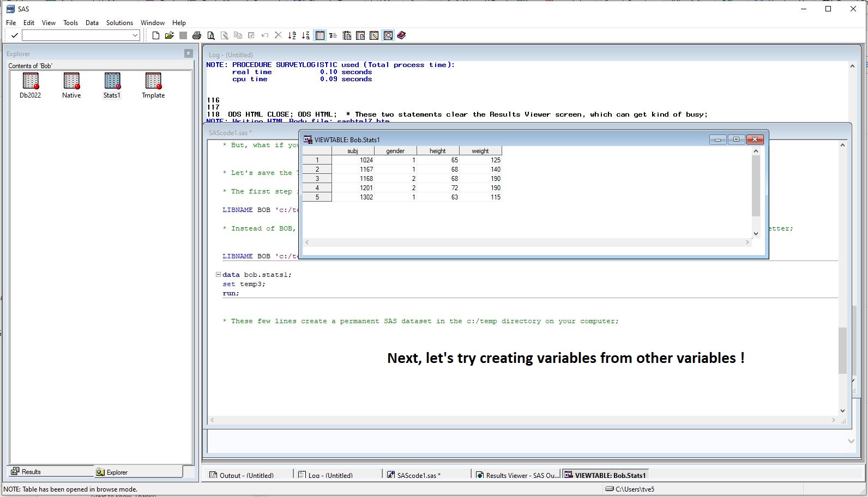Switch to the Results tab
The height and width of the screenshot is (497, 868).
(32, 472)
